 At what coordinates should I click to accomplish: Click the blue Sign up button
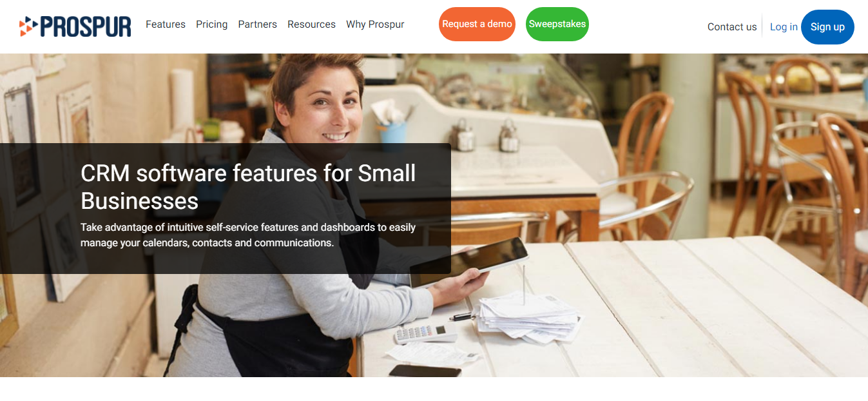(x=827, y=27)
